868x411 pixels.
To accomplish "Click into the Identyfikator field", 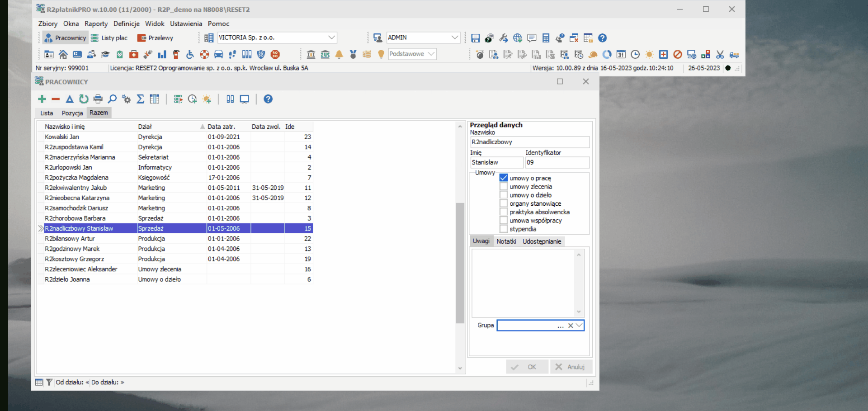I will [557, 162].
